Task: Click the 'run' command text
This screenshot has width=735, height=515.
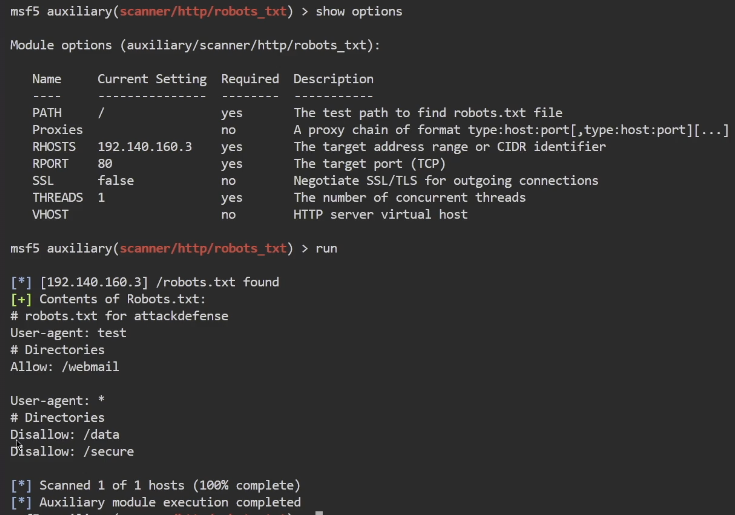Action: (326, 248)
